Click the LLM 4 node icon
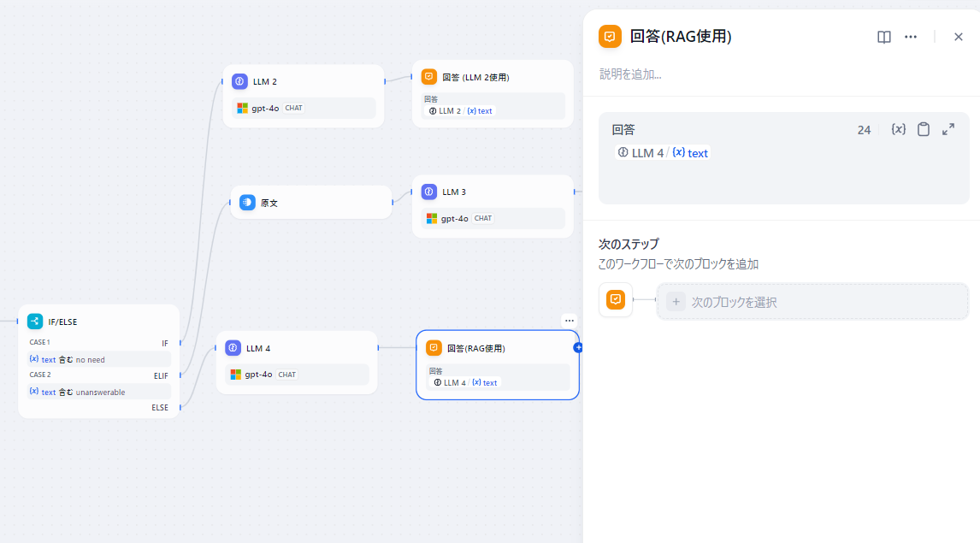 click(233, 348)
